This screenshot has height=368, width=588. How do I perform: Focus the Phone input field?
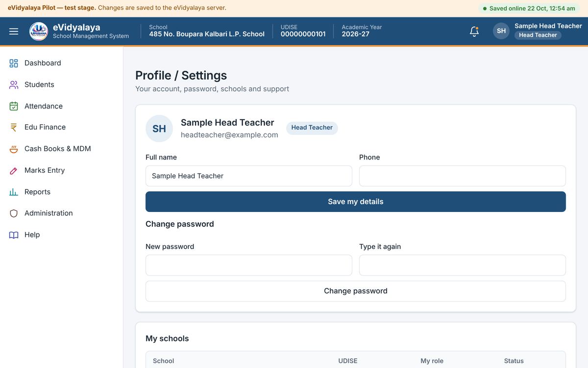click(x=463, y=176)
